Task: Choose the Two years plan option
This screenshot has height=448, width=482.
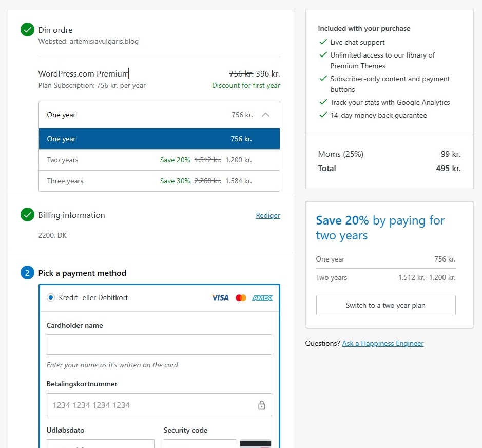Action: click(x=159, y=160)
